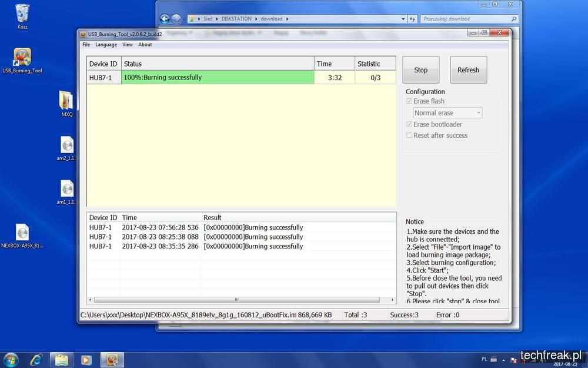Click the PL language indicator in taskbar
Viewport: 588px width, 368px height.
pos(485,359)
